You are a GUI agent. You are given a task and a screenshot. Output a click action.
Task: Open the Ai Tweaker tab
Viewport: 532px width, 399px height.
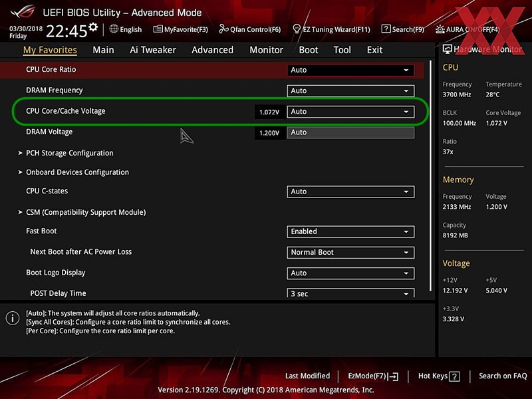point(153,50)
